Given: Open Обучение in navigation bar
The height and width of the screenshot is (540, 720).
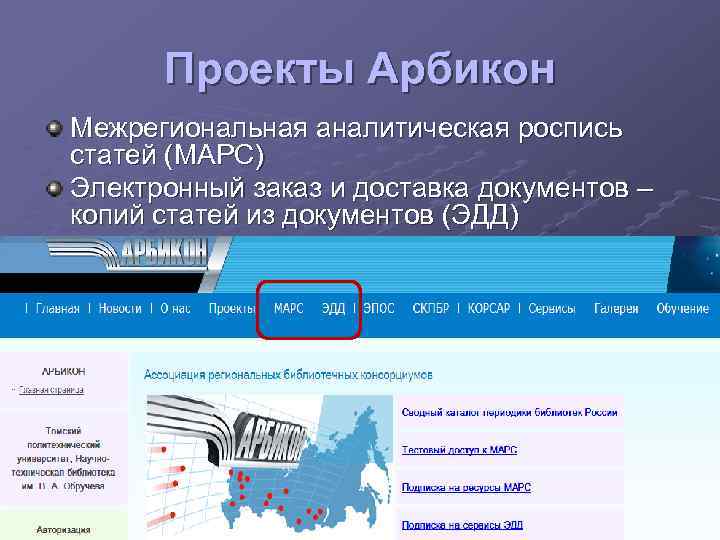Looking at the screenshot, I should point(682,309).
